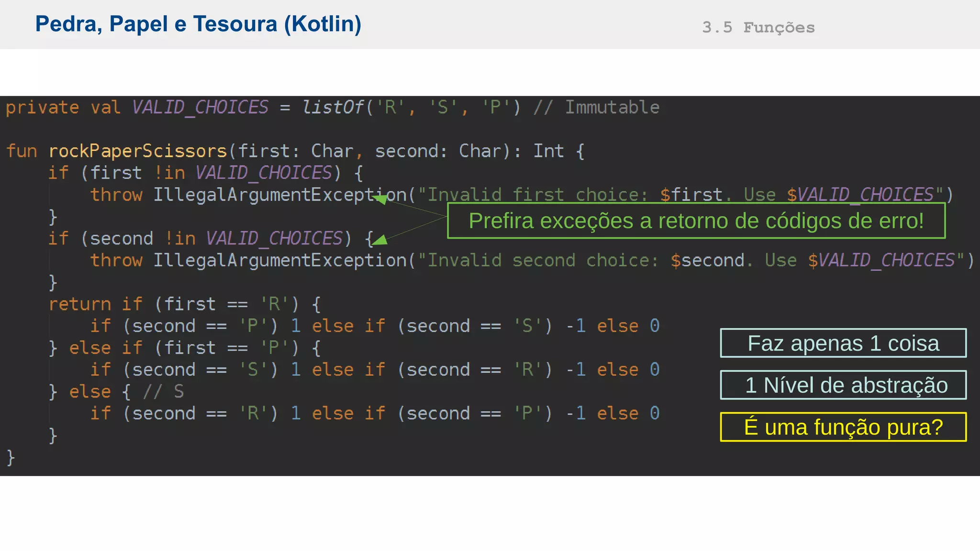Click the function name rockPaperScissors
This screenshot has height=551, width=980.
(138, 151)
